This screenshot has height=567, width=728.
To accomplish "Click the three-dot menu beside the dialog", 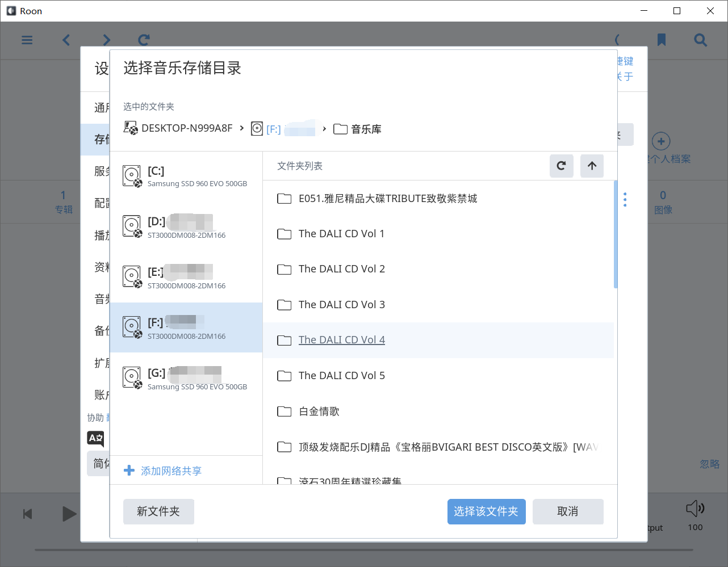I will [625, 199].
